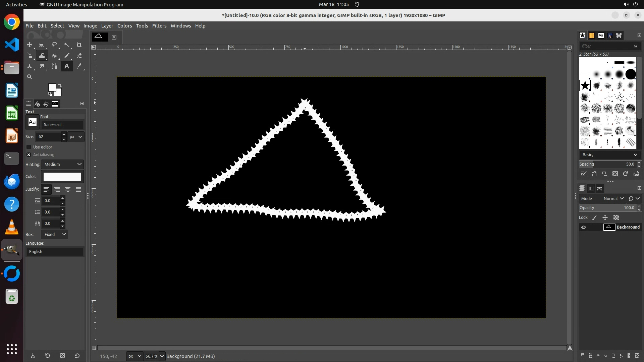This screenshot has height=362, width=644.
Task: Select the Zoom magnifier tool
Action: pos(30,77)
